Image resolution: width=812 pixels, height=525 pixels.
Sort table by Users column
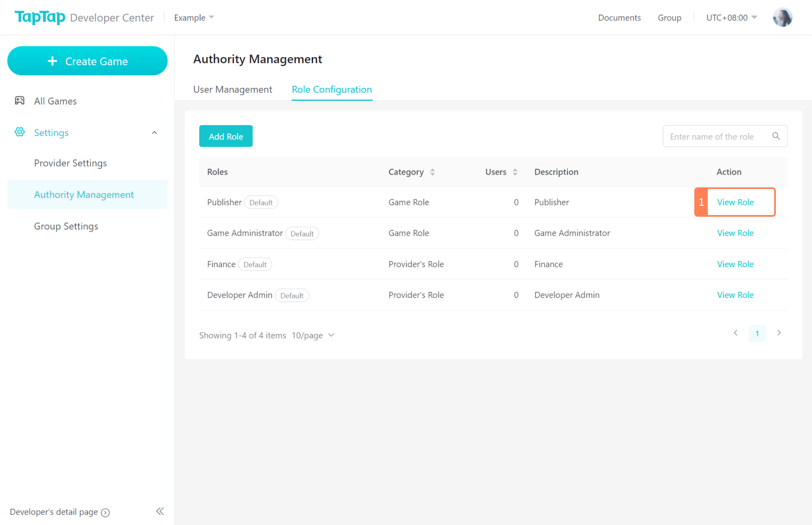point(515,172)
